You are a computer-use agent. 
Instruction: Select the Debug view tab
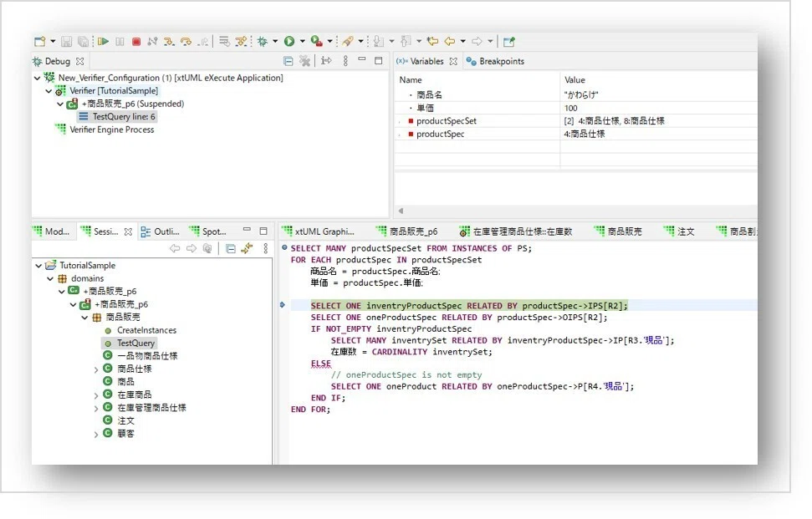pyautogui.click(x=58, y=61)
